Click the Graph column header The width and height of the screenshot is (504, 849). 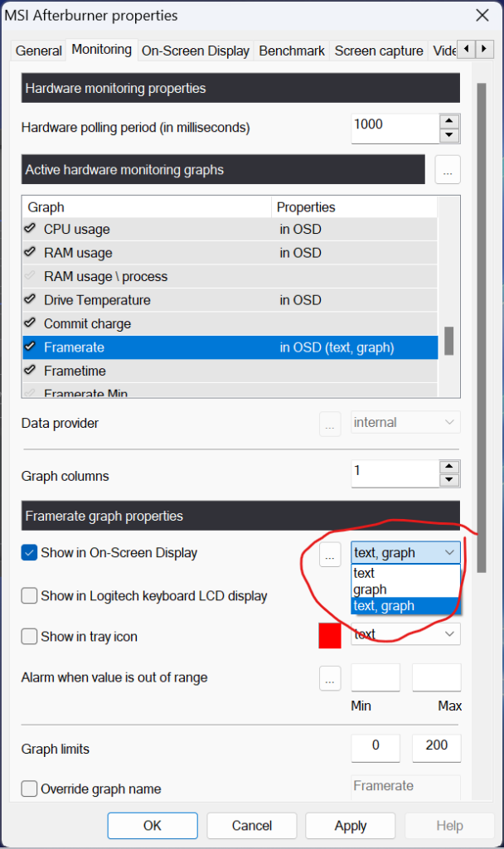pyautogui.click(x=147, y=206)
